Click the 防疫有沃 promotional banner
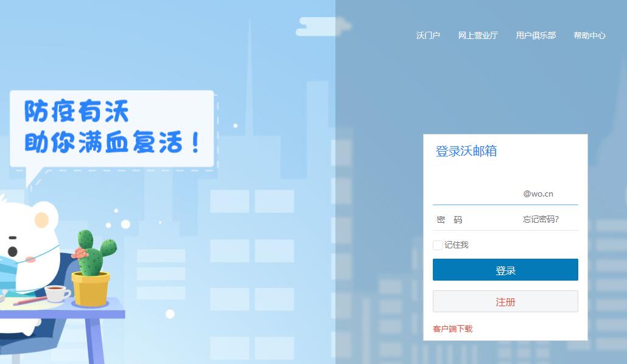The width and height of the screenshot is (627, 364). 112,128
